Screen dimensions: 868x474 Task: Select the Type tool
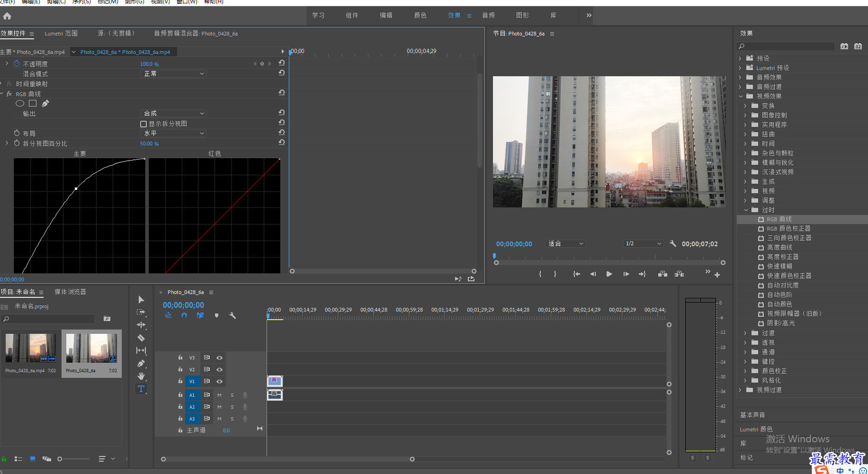click(141, 389)
